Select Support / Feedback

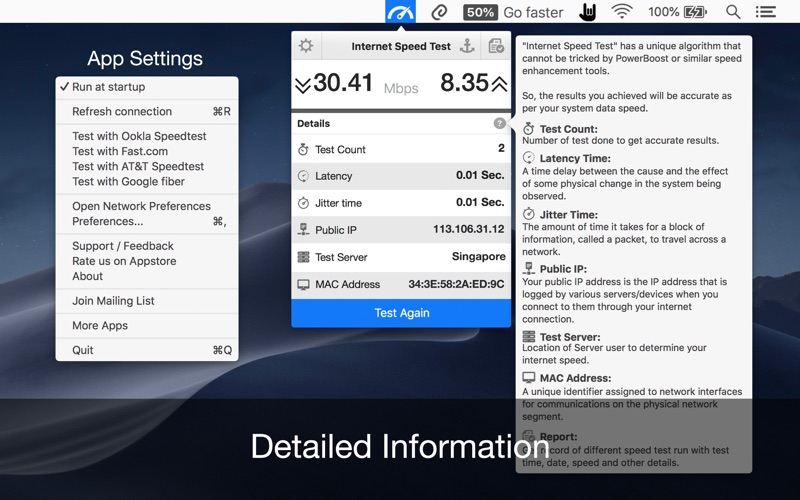click(x=147, y=246)
